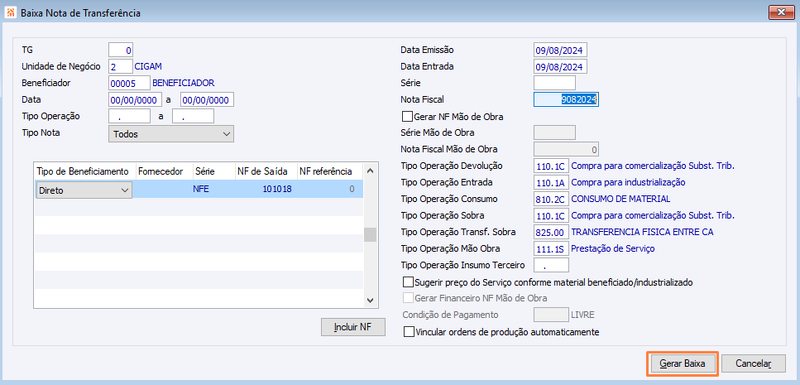The height and width of the screenshot is (385, 800).
Task: Click the grid vertical scrollbar thumb
Action: tap(370, 234)
